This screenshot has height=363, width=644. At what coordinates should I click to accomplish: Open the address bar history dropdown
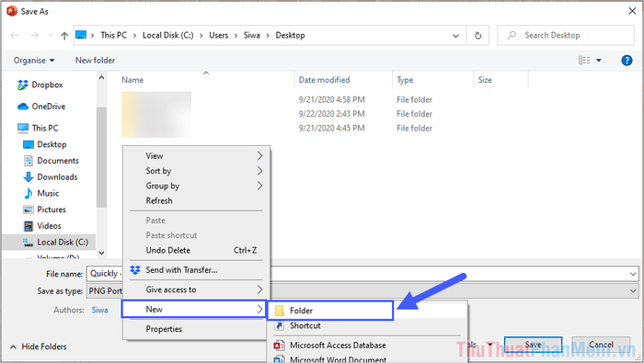tap(455, 36)
